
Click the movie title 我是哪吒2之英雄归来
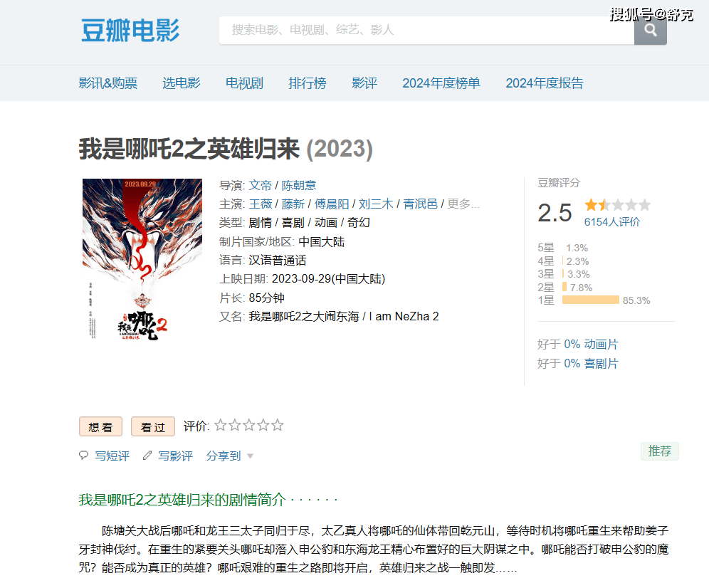189,149
